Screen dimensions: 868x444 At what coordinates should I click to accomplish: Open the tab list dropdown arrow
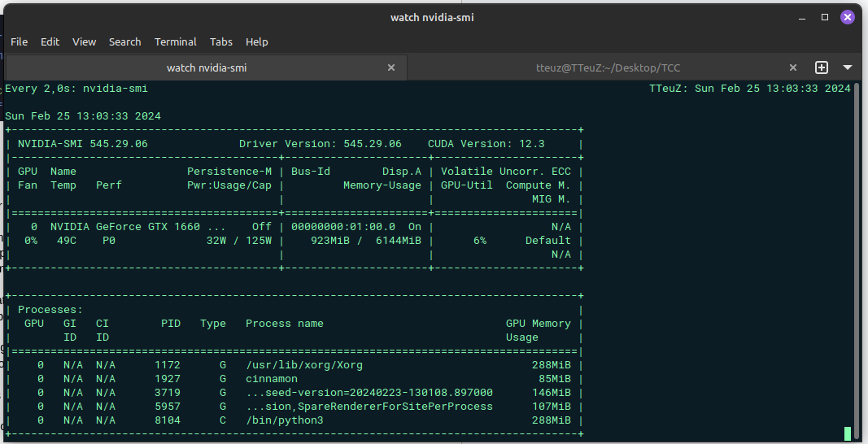pyautogui.click(x=847, y=67)
